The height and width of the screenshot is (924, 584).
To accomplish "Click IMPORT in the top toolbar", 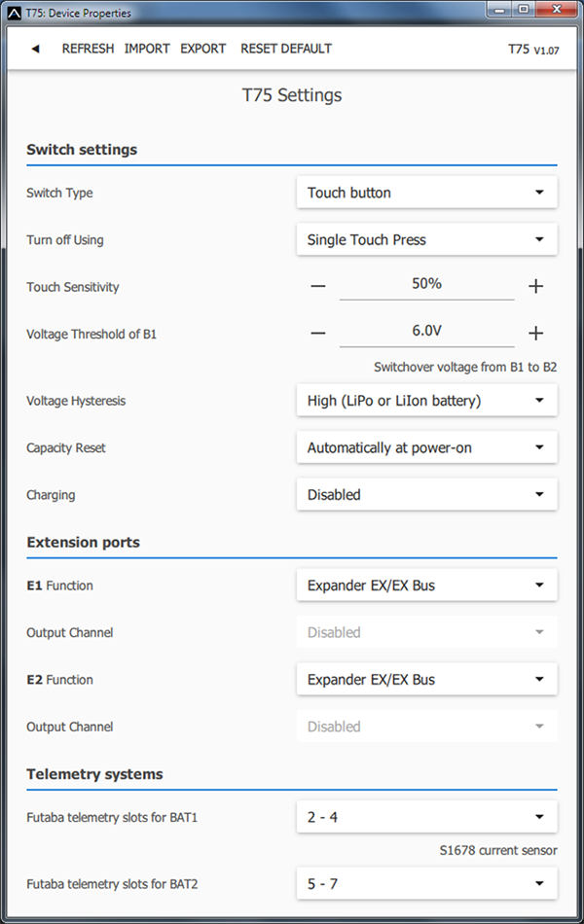I will pos(147,49).
